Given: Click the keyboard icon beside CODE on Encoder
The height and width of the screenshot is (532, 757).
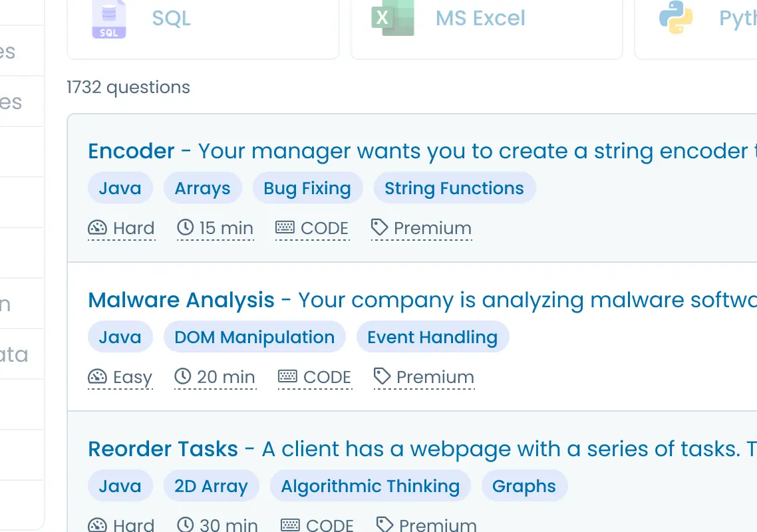Looking at the screenshot, I should (286, 227).
